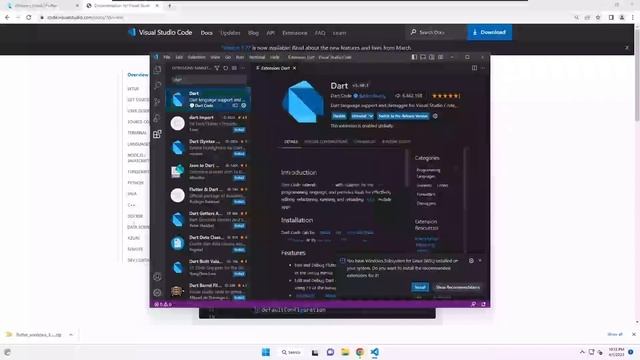Click the refresh extensions icon
Viewport: 640px width, 360px height.
point(226,68)
